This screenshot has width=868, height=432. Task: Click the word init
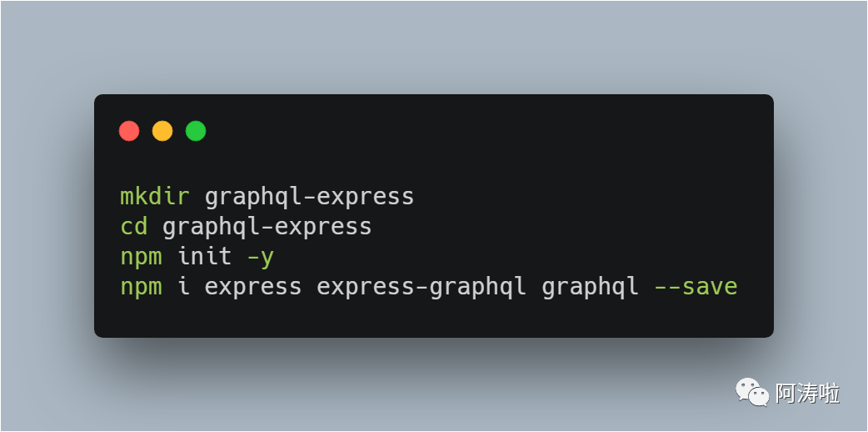(204, 257)
